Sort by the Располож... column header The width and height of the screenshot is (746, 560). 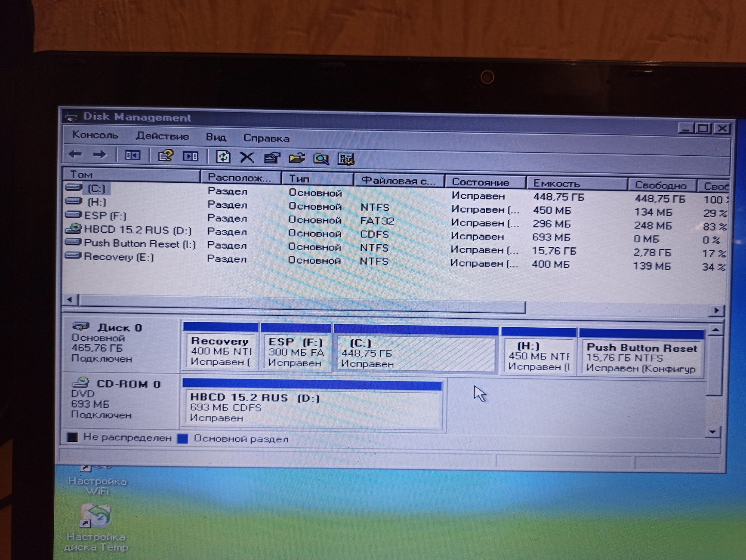coord(241,178)
